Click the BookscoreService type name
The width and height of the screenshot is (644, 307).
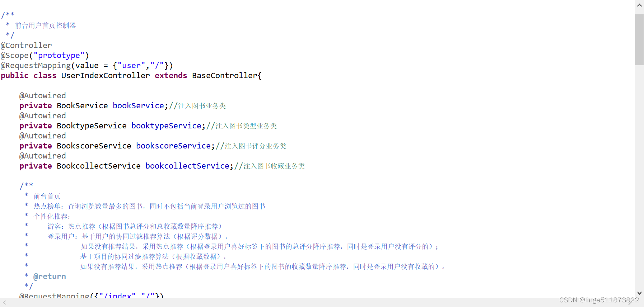tap(94, 146)
